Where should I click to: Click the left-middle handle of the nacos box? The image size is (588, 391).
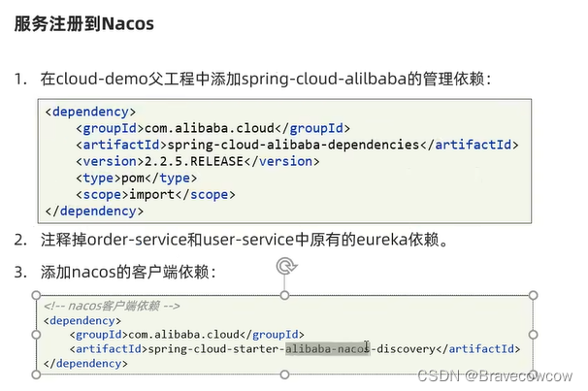pos(36,335)
